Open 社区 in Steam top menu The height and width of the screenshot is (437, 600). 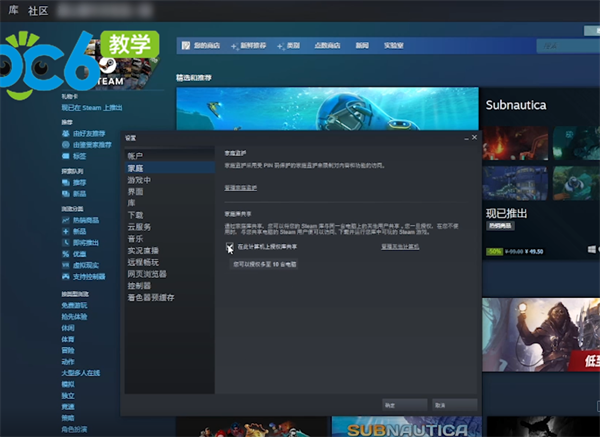[38, 10]
